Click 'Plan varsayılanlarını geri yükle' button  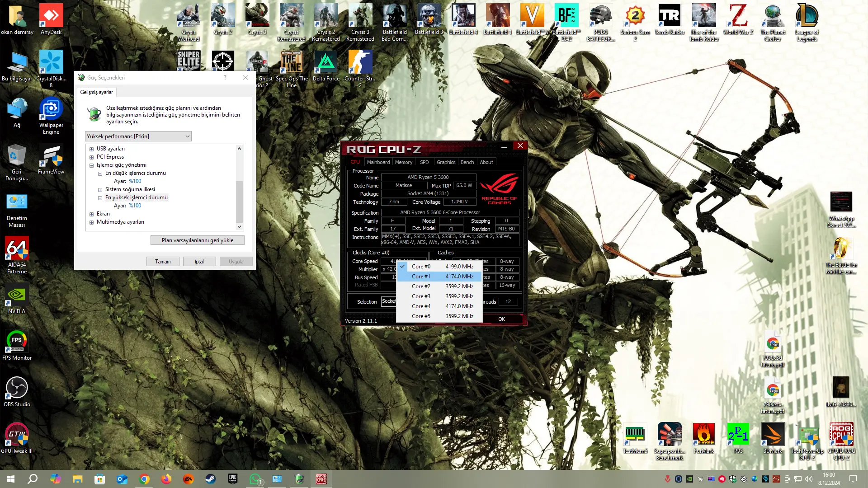tap(198, 240)
